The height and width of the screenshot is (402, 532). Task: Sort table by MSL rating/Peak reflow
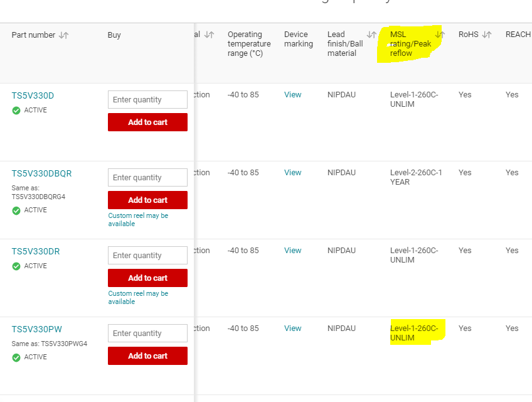(x=440, y=35)
